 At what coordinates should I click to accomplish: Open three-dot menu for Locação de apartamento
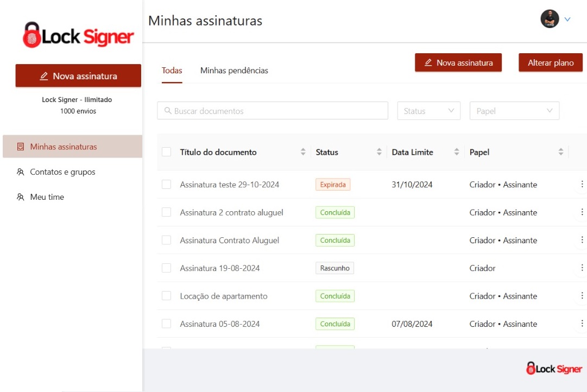[x=582, y=296]
